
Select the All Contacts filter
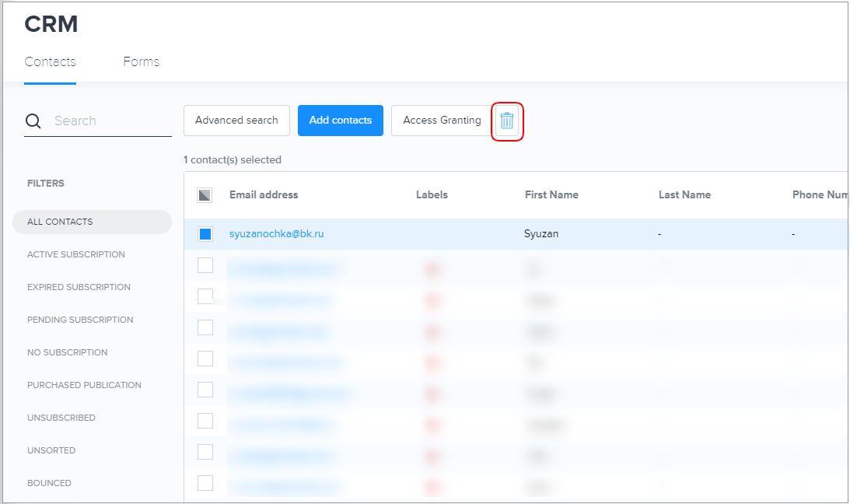pos(60,222)
